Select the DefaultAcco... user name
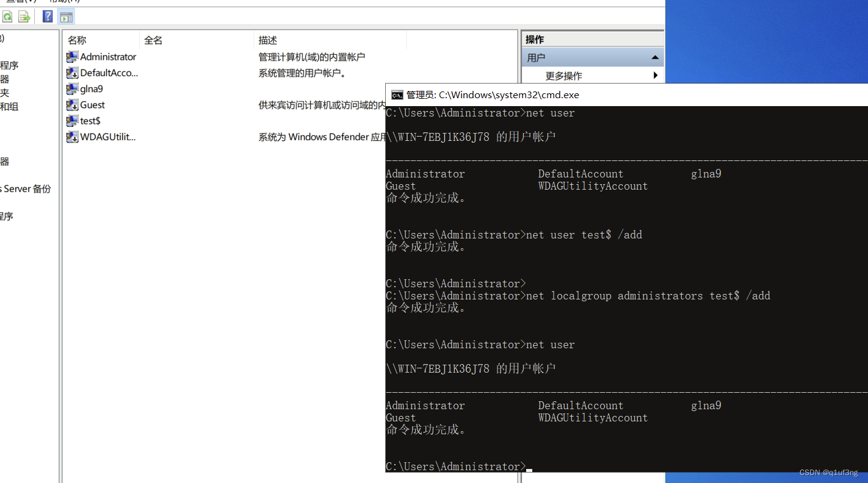This screenshot has width=868, height=483. pos(109,73)
